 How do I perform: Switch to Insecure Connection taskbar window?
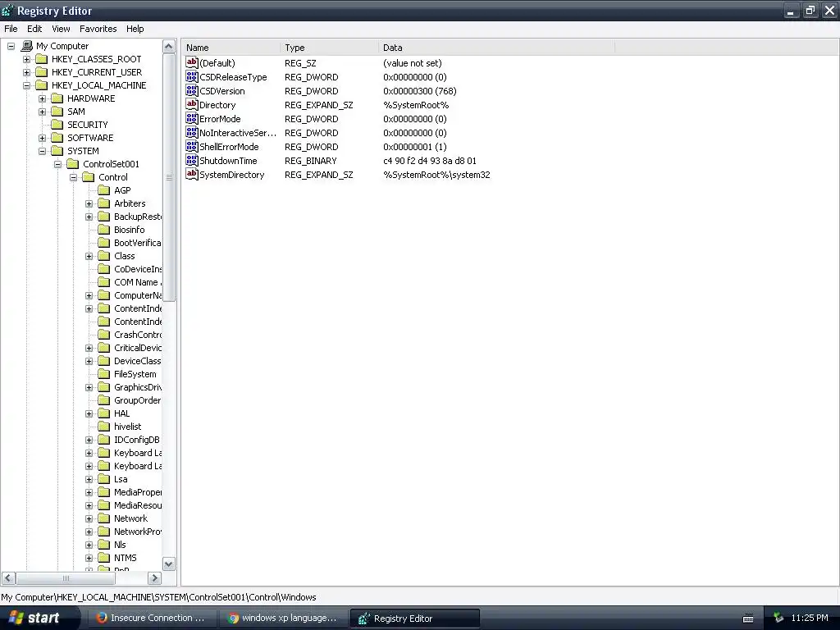[151, 619]
